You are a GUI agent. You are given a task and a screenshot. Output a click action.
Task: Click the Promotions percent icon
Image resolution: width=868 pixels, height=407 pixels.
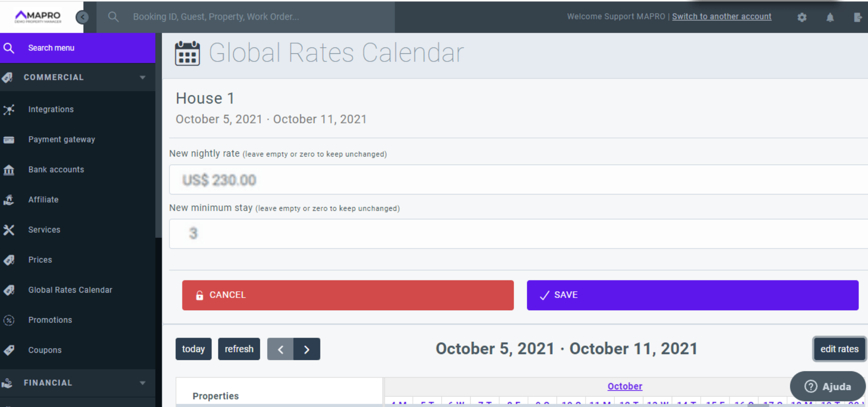9,321
